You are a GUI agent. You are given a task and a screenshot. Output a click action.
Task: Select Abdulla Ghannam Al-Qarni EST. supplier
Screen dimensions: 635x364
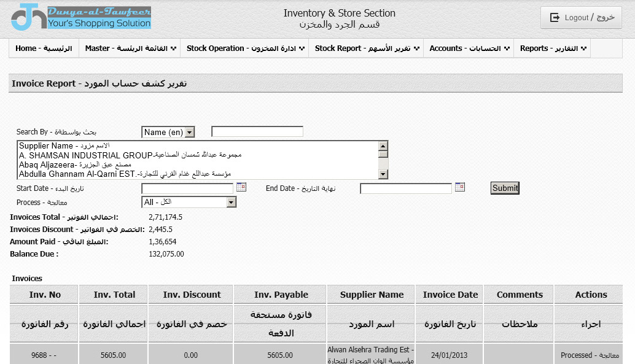coord(198,174)
